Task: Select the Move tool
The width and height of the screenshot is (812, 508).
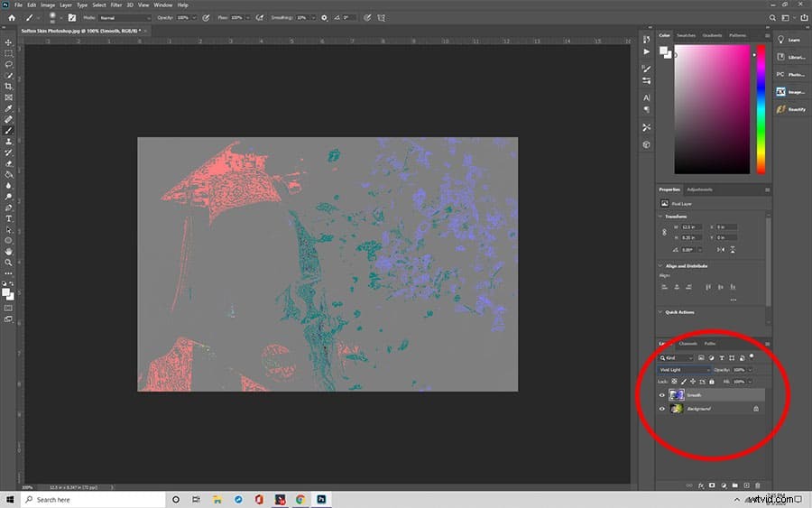Action: [8, 42]
